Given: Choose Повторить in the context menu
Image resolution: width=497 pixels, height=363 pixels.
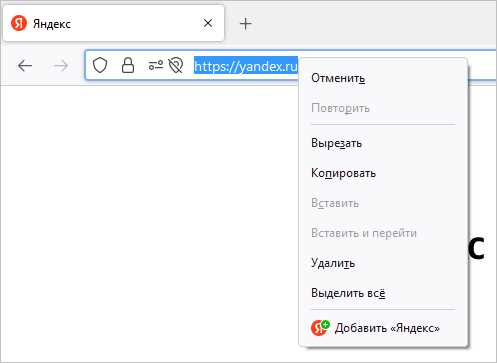Looking at the screenshot, I should (384, 108).
